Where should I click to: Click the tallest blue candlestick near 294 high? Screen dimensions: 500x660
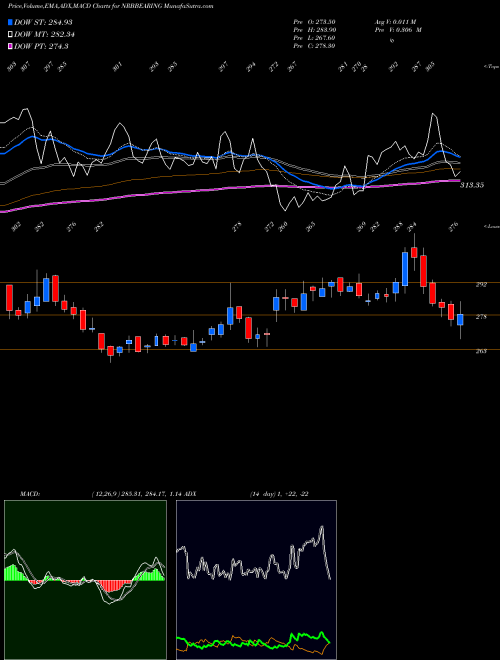click(405, 269)
